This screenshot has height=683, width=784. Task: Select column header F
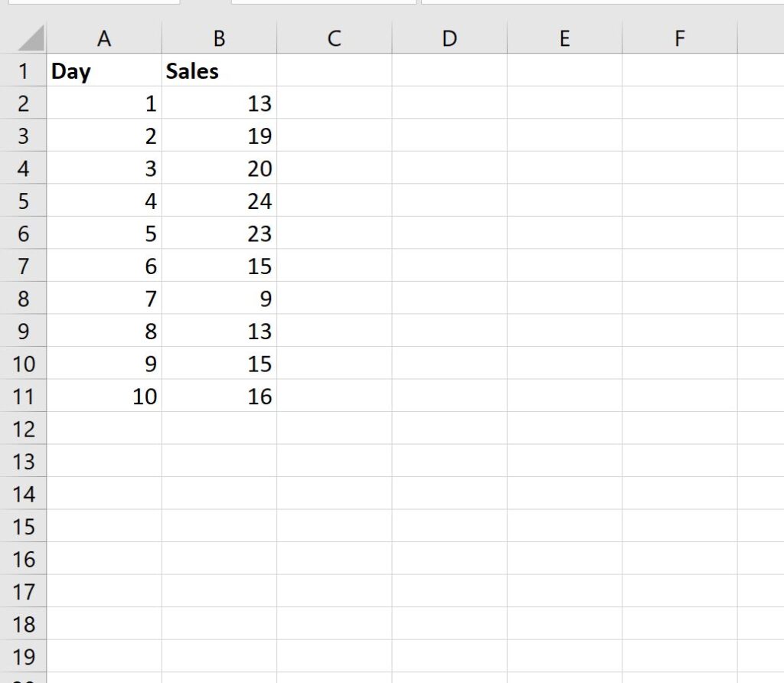tap(679, 38)
